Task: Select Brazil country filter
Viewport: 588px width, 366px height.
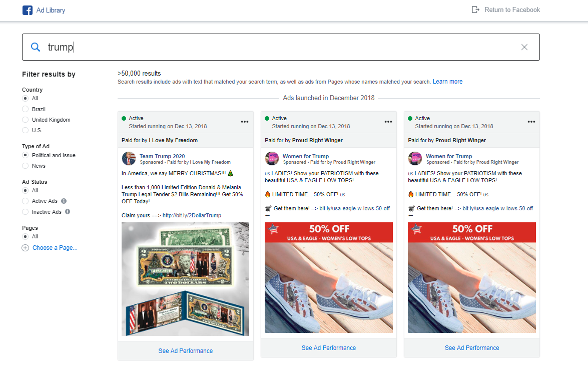Action: 25,109
